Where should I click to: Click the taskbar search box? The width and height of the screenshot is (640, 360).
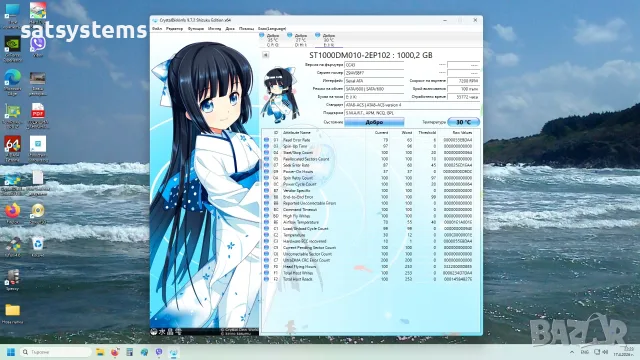point(56,352)
